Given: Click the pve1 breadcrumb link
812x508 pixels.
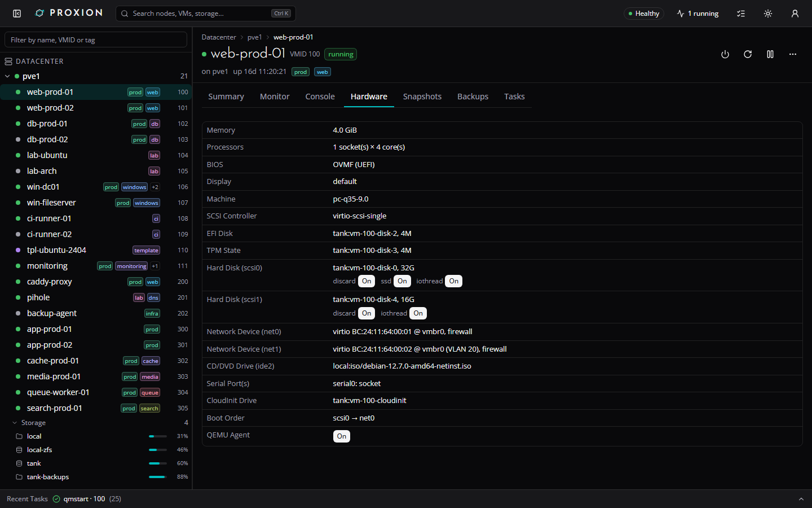Looking at the screenshot, I should pyautogui.click(x=255, y=37).
